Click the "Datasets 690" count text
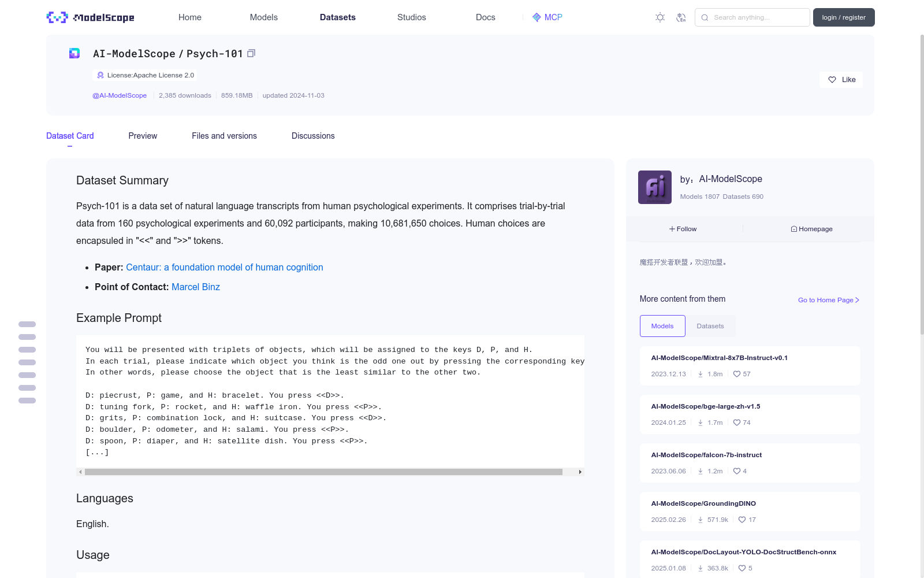The height and width of the screenshot is (578, 924). point(743,197)
